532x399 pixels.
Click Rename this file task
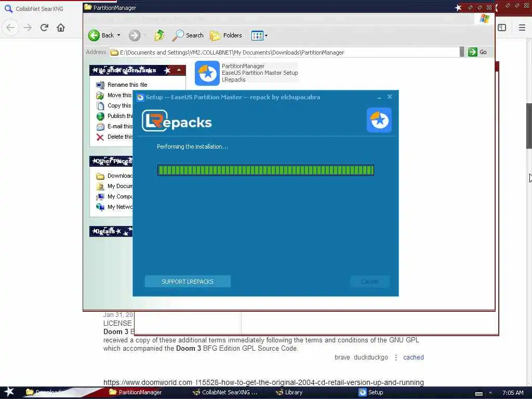click(127, 85)
